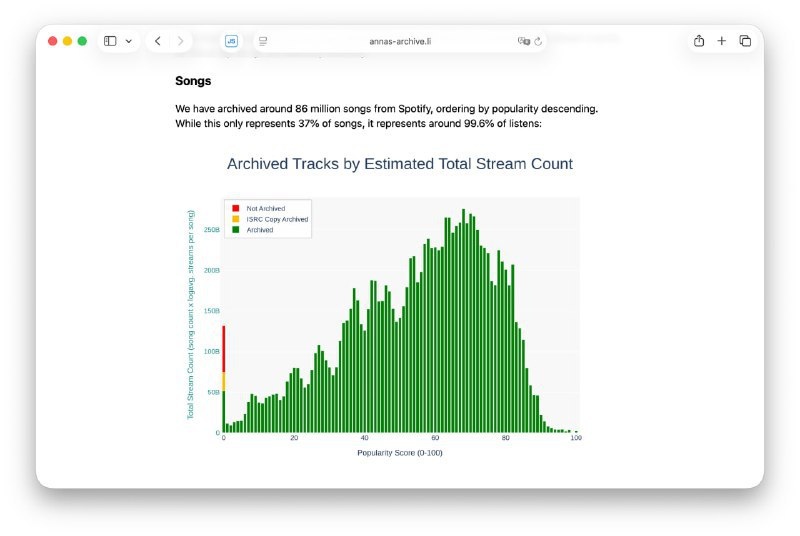Image resolution: width=800 pixels, height=536 pixels.
Task: Show the tab overview
Action: [x=745, y=41]
